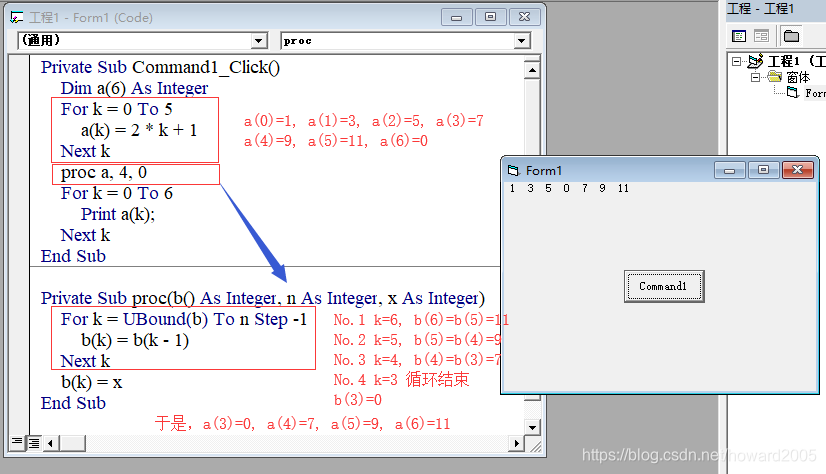This screenshot has height=474, width=826.
Task: Click the Form icon in project tree
Action: pyautogui.click(x=793, y=93)
